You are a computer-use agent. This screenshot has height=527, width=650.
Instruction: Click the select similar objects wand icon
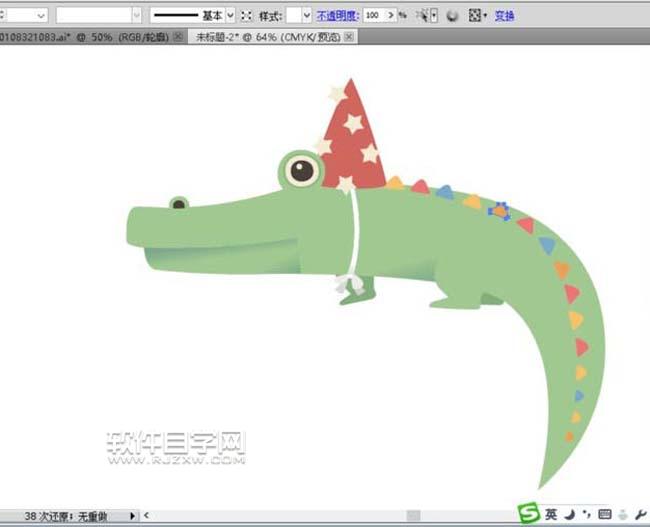[x=425, y=16]
